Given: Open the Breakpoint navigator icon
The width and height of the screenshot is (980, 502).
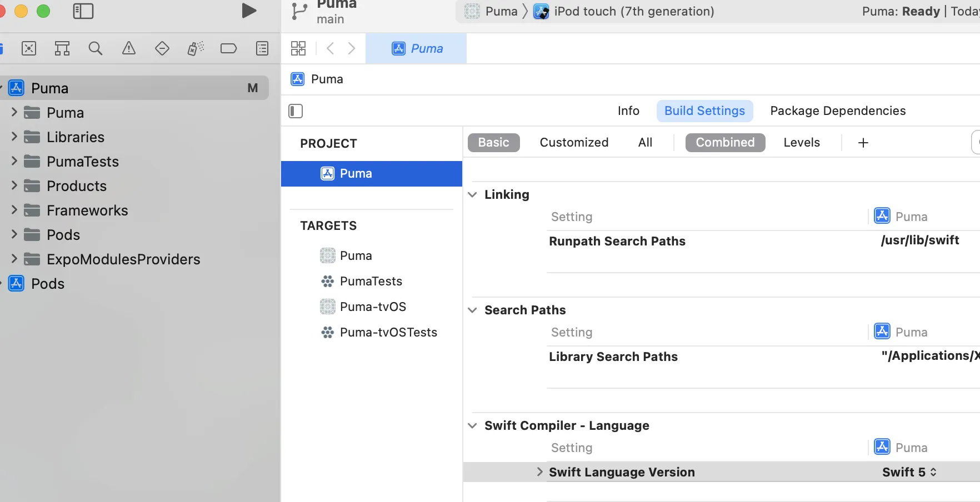Looking at the screenshot, I should point(228,48).
